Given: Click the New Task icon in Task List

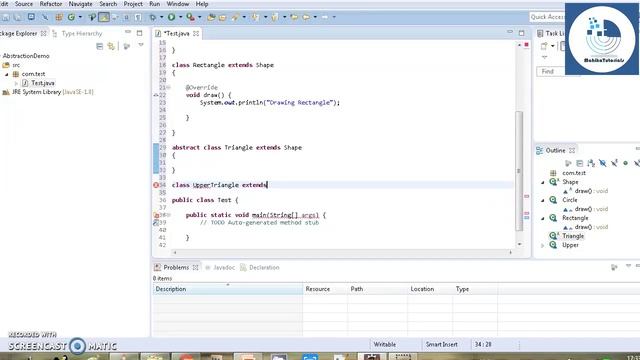Looking at the screenshot, I should tap(544, 46).
